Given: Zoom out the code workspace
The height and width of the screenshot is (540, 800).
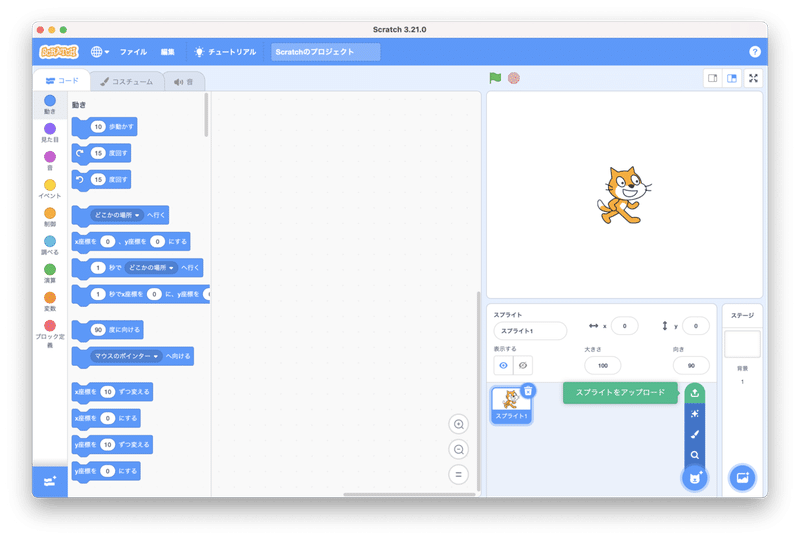Looking at the screenshot, I should coord(459,450).
